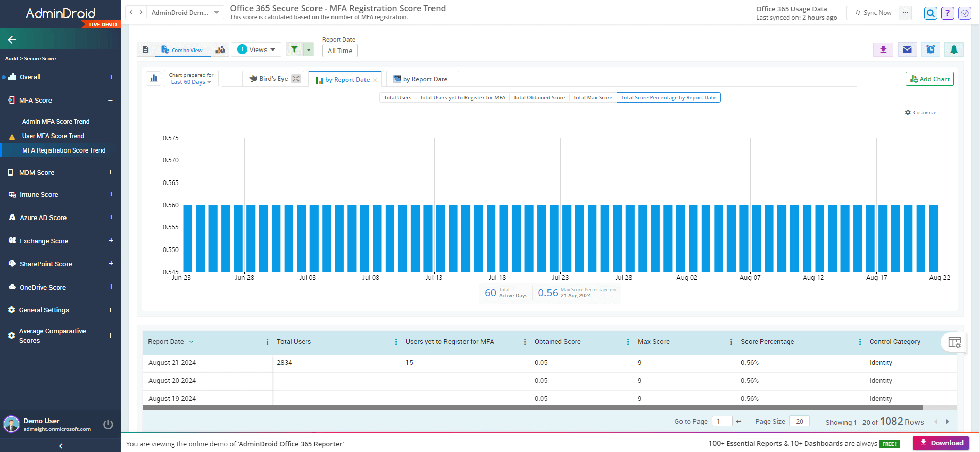Viewport: 980px width, 452px height.
Task: Click the August 20 2024 row date
Action: pos(172,381)
